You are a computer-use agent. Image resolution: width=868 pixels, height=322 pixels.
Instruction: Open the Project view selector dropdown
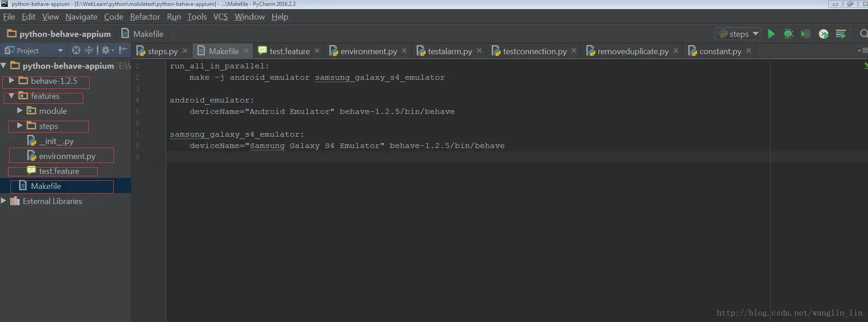point(34,50)
